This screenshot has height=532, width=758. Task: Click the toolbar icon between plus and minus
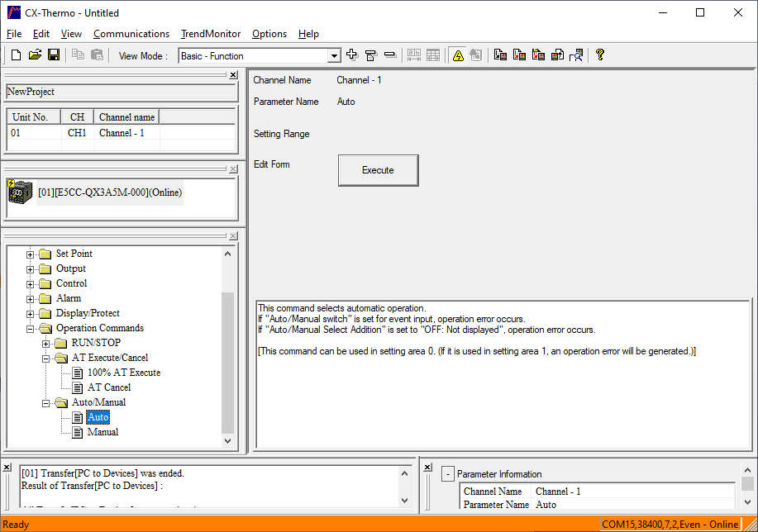371,55
